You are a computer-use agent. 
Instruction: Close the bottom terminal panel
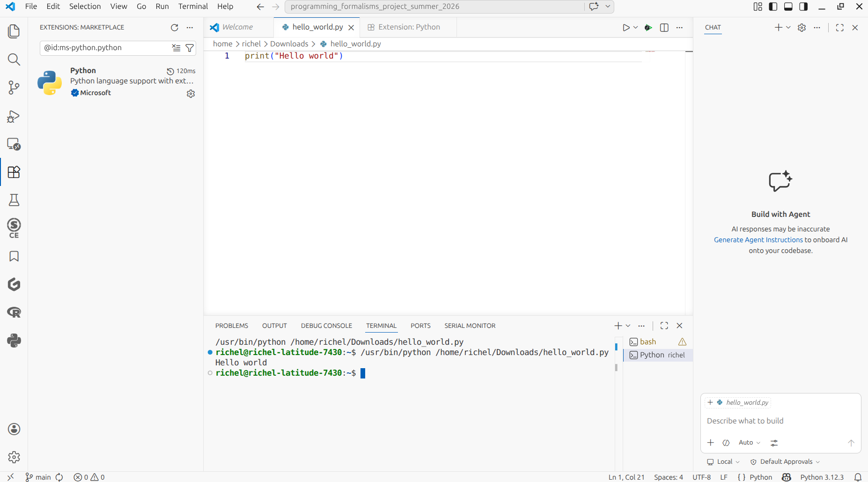(x=680, y=326)
